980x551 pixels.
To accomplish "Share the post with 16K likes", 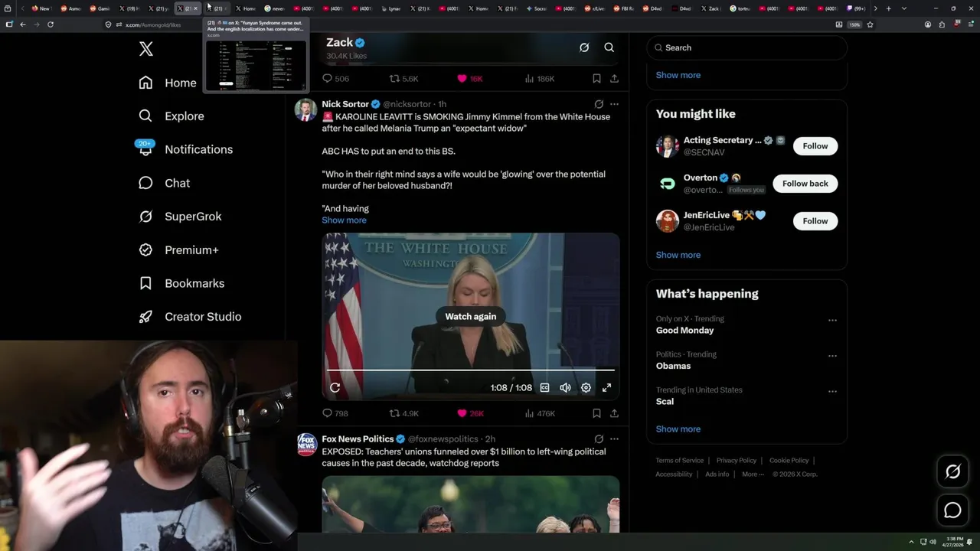I will [x=614, y=79].
